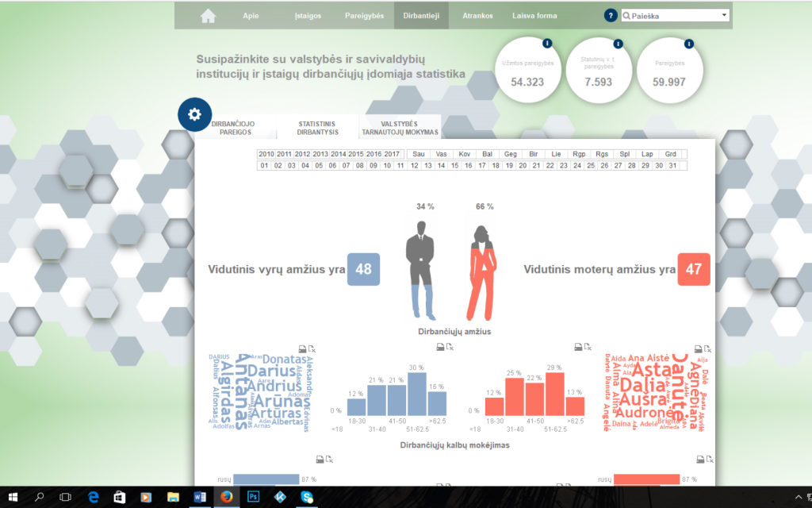The image size is (812, 508).
Task: Switch to Valstybės tarnautojų mokymas tab
Action: [400, 129]
